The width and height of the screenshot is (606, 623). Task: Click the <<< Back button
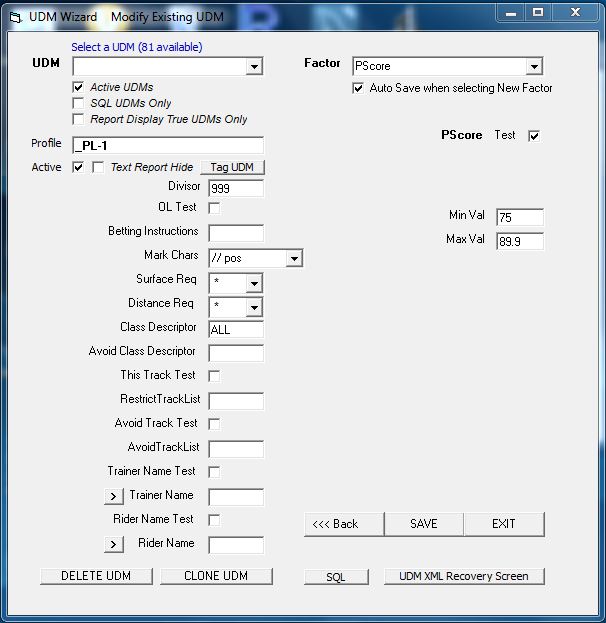pos(344,524)
